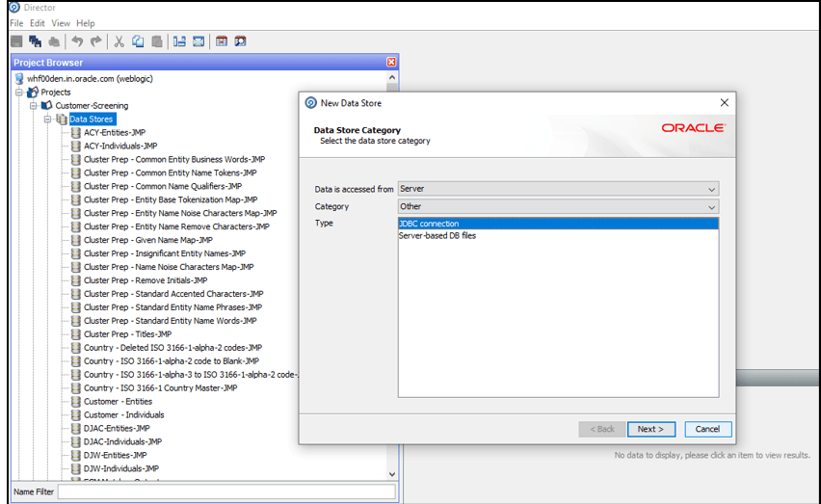Select Cluster Prep - Standard Accented Characters-JMP
821x504 pixels.
[x=173, y=294]
